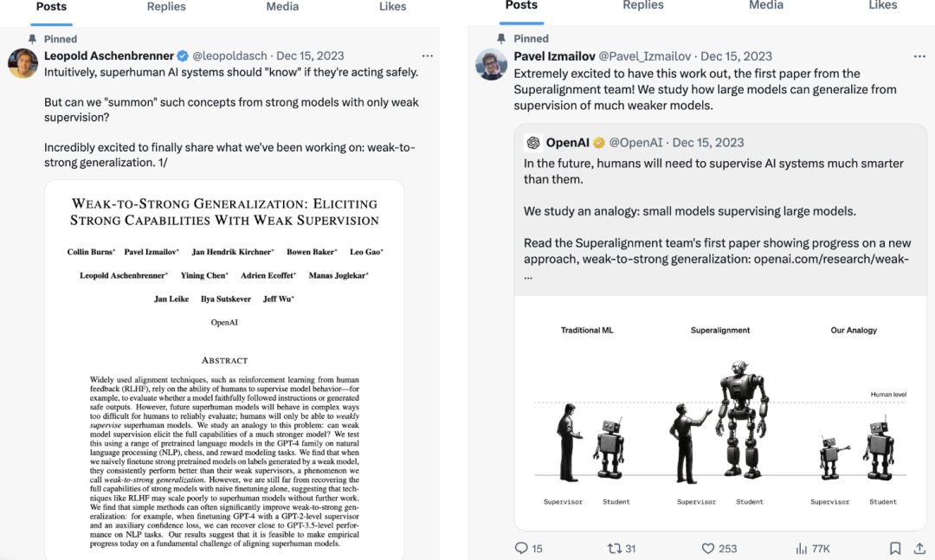Open more options on Pavel Izmailov's post

coord(919,56)
